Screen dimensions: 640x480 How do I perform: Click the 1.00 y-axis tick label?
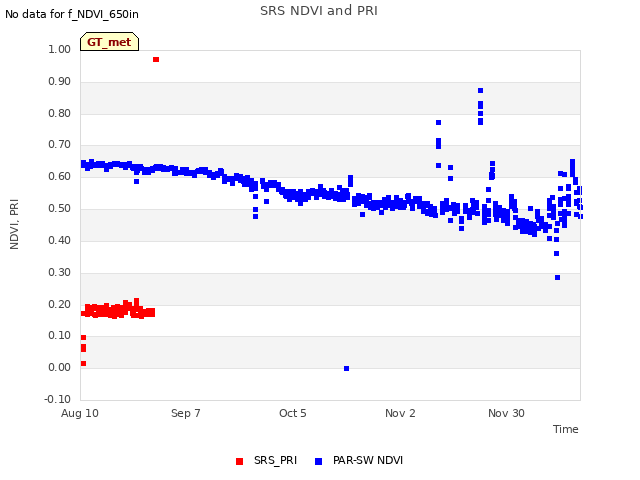click(60, 50)
